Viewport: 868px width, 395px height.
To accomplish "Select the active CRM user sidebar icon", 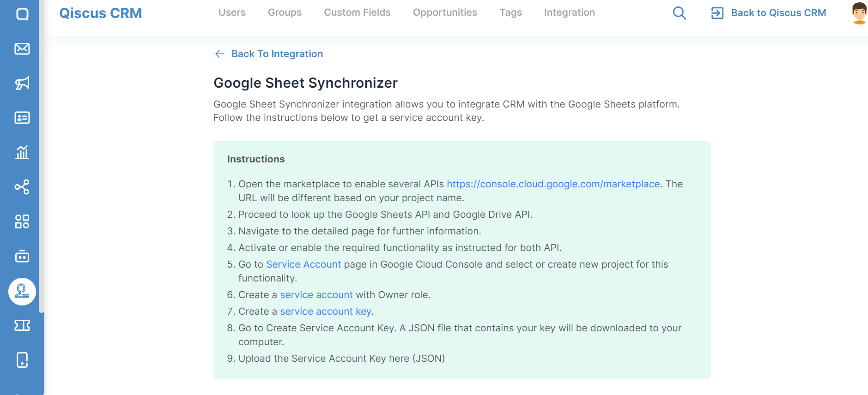I will [x=22, y=292].
